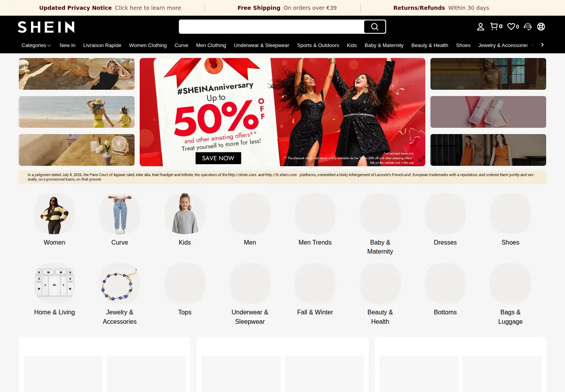Click the SAVE NOW button
Image resolution: width=565 pixels, height=392 pixels.
point(218,158)
